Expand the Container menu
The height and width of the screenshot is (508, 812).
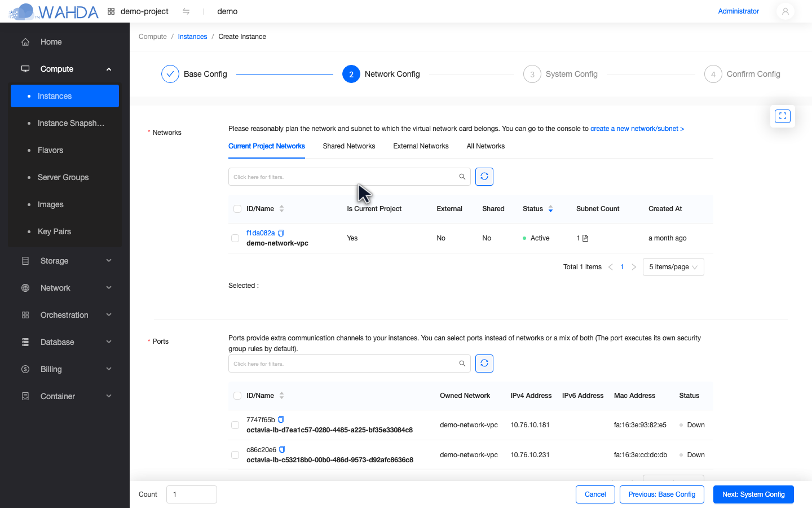click(109, 396)
